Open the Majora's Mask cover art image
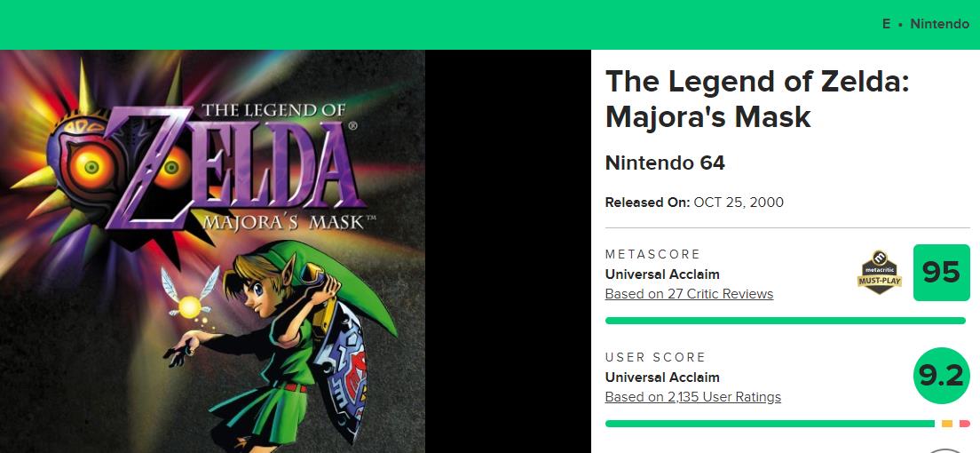The height and width of the screenshot is (453, 980). click(213, 251)
